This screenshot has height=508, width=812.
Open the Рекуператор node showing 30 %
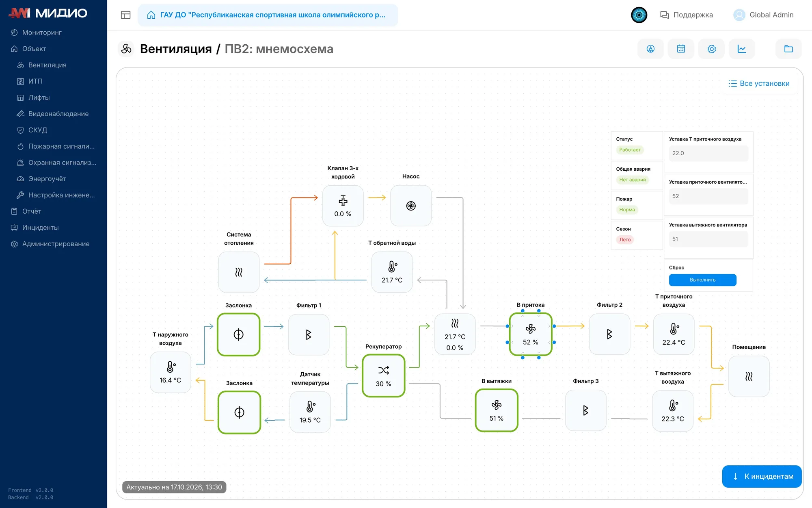click(384, 376)
